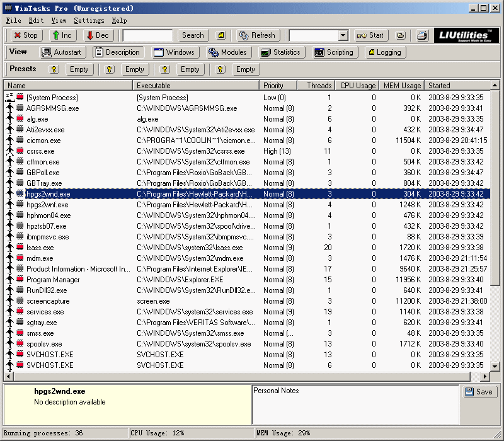504x441 pixels.
Task: Switch to Autostart view
Action: click(x=63, y=52)
